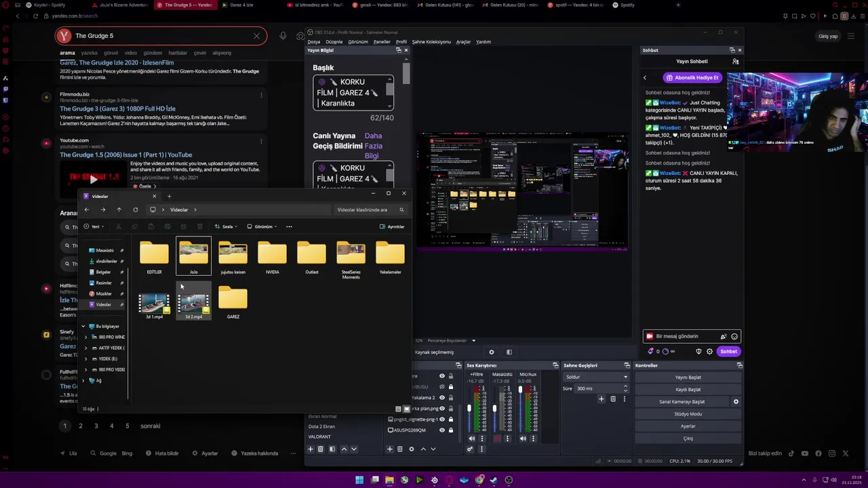Unmute the Masaüstü audio channel
The height and width of the screenshot is (488, 868).
tap(497, 439)
